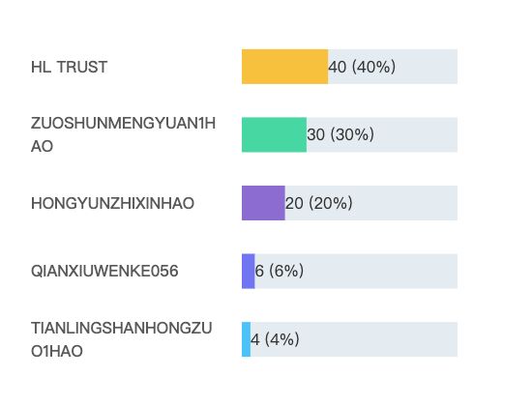Click the HL TRUST label
Image resolution: width=532 pixels, height=406 pixels.
(70, 67)
